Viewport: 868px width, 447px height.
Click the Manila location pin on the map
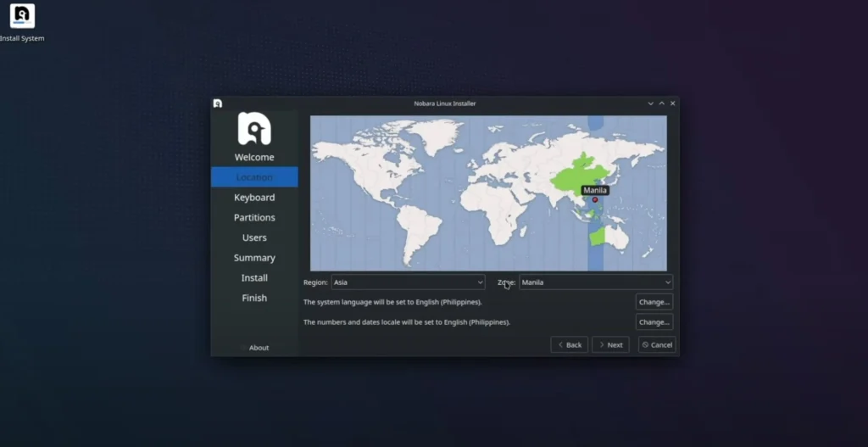(x=595, y=200)
